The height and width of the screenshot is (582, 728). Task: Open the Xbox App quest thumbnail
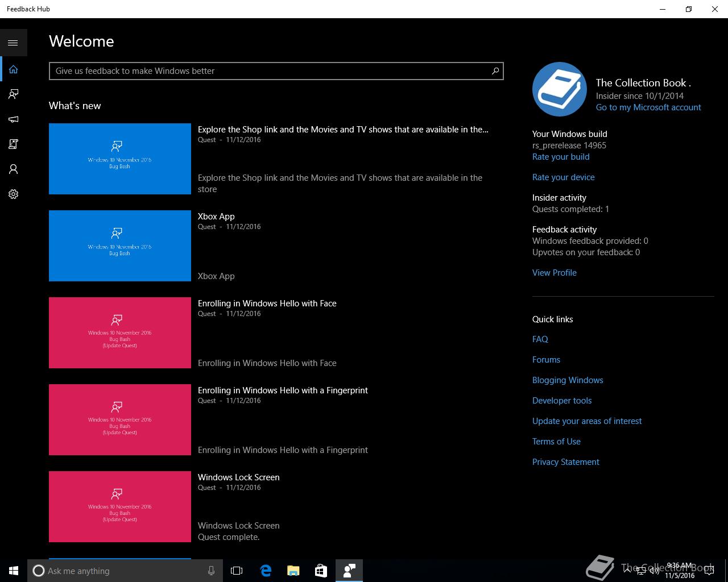click(x=120, y=246)
